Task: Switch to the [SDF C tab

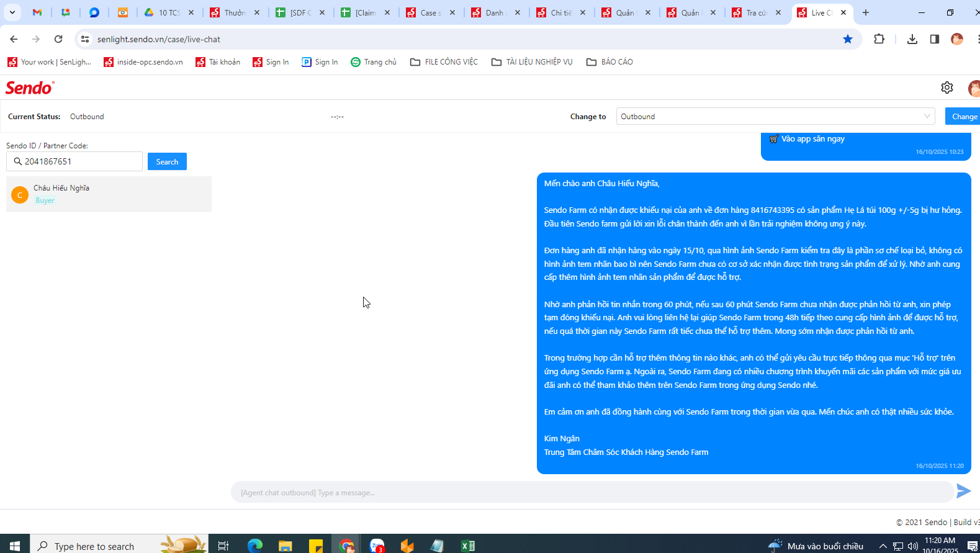Action: pyautogui.click(x=300, y=12)
